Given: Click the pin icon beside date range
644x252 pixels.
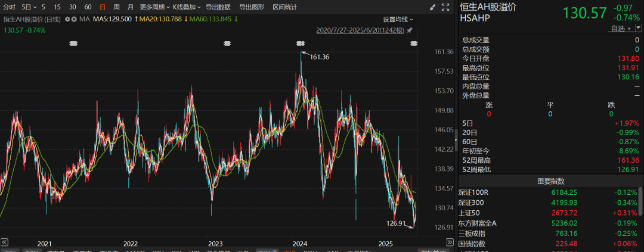Looking at the screenshot, I should (x=409, y=30).
